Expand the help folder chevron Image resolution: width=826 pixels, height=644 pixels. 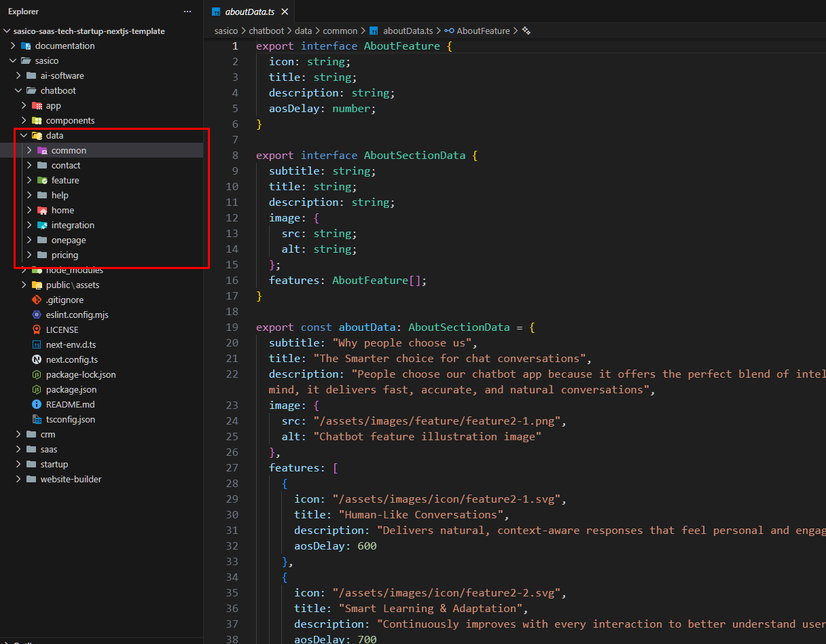click(30, 195)
